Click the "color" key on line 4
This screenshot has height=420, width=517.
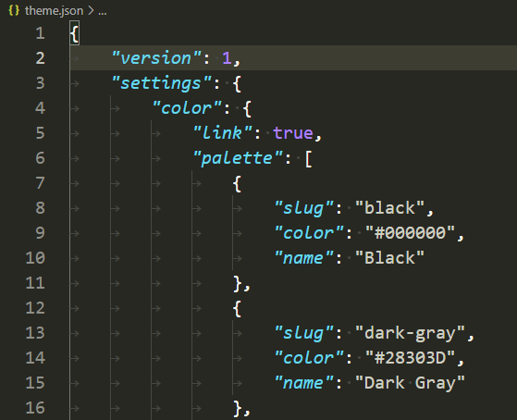click(187, 108)
